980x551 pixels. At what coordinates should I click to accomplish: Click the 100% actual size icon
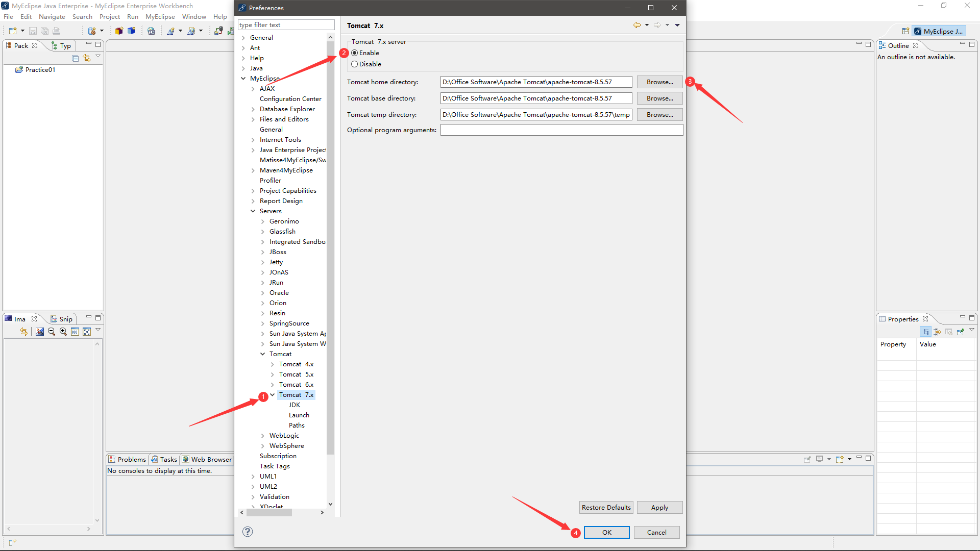[75, 332]
